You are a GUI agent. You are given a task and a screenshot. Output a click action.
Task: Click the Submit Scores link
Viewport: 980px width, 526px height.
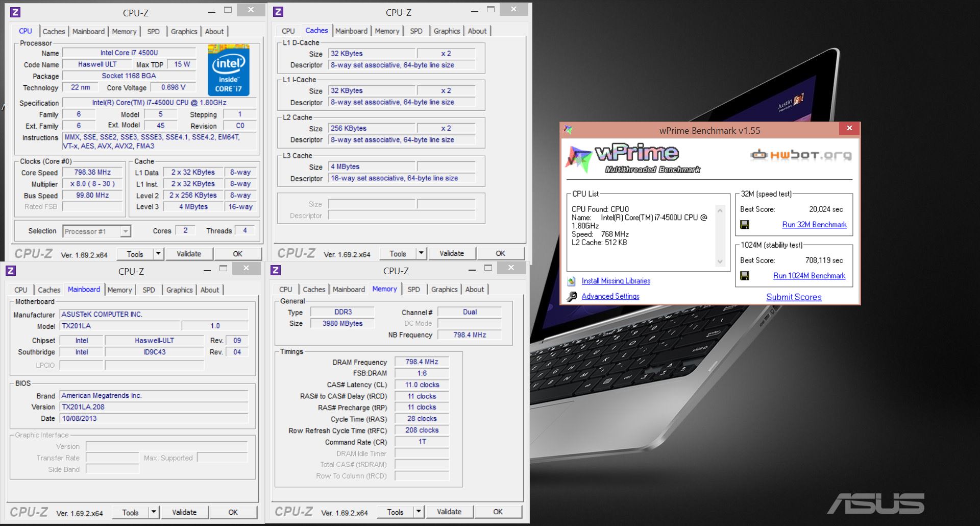(794, 297)
